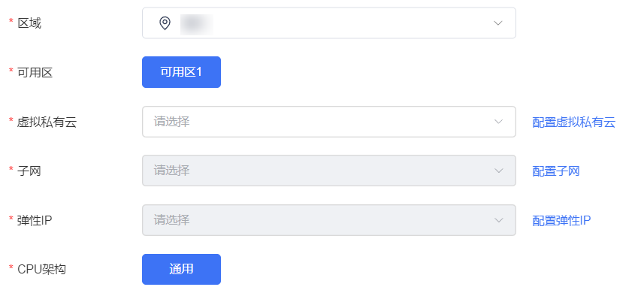Image resolution: width=644 pixels, height=296 pixels.
Task: Open the 虚拟私有云 请选择 dropdown
Action: point(328,122)
